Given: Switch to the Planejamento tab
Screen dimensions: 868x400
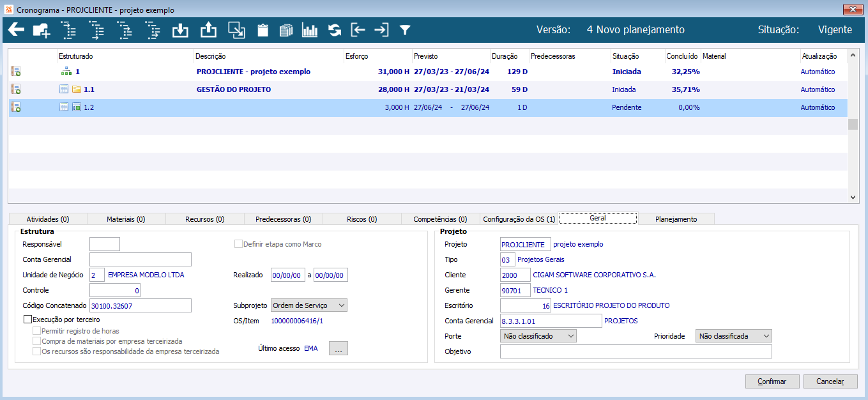Looking at the screenshot, I should pyautogui.click(x=676, y=219).
